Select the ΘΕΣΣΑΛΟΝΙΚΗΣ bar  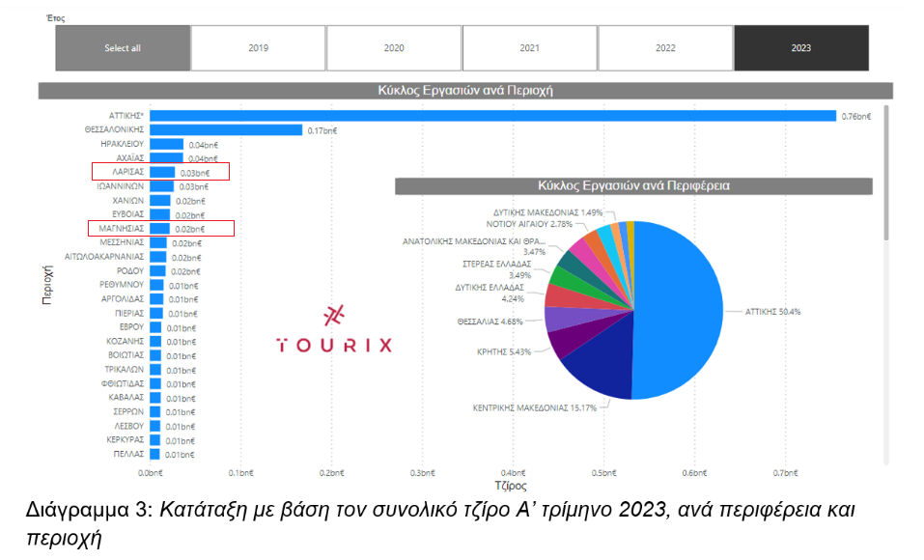226,130
